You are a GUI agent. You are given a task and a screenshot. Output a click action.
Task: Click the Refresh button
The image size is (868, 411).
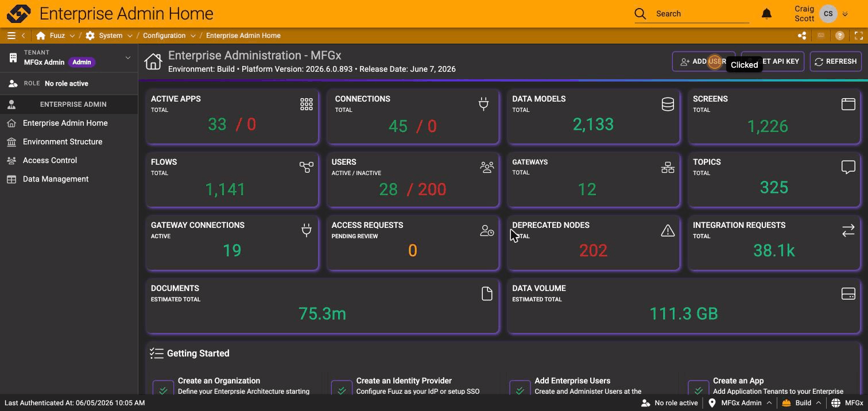click(835, 61)
